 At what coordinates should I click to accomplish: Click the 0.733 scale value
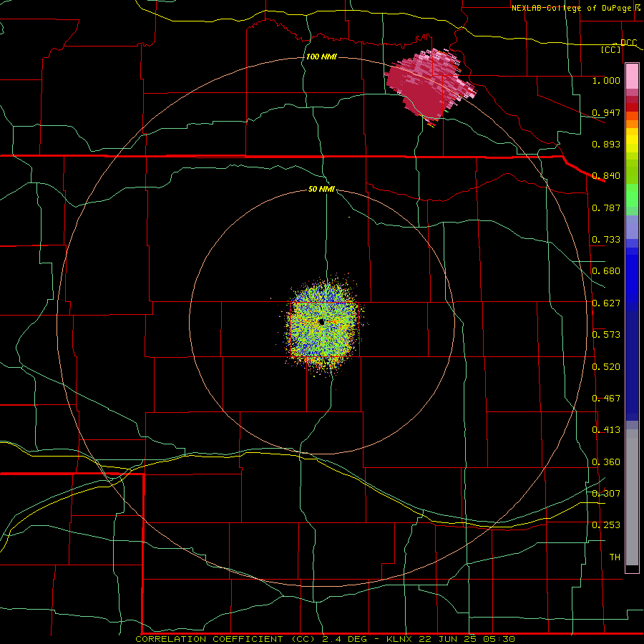coord(606,240)
